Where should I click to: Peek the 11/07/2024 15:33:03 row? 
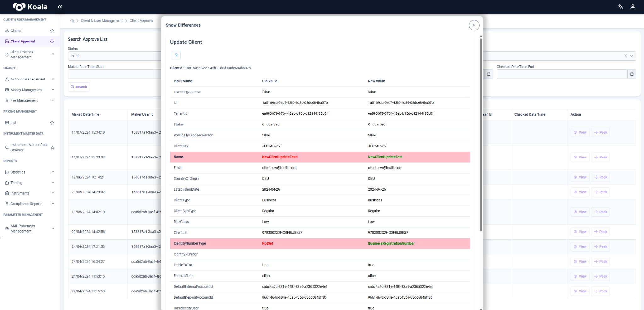point(600,157)
